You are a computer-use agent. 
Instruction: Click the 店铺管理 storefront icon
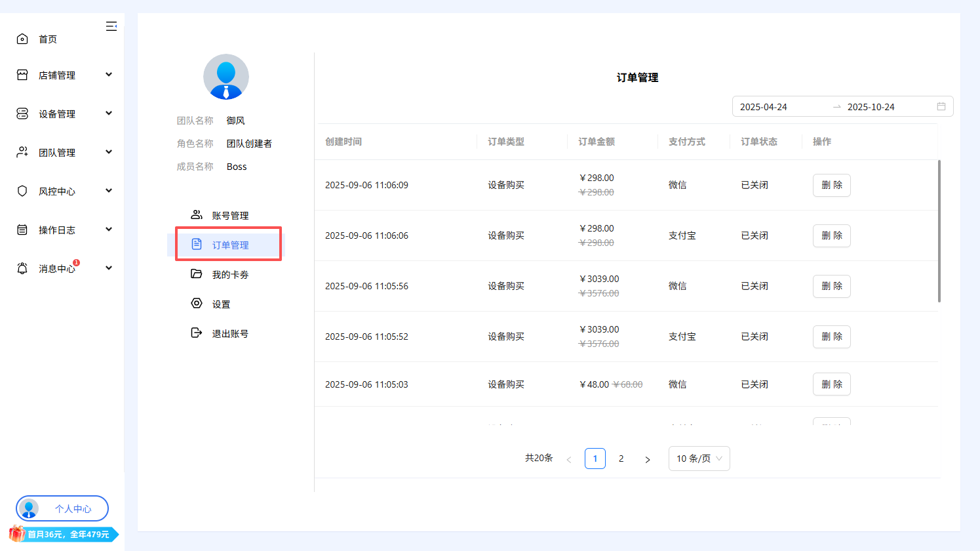click(x=22, y=74)
